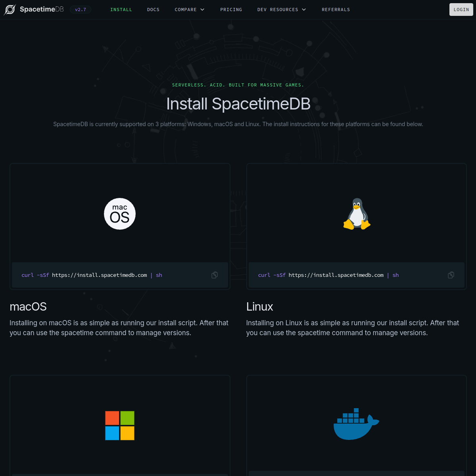The height and width of the screenshot is (476, 476).
Task: Click the v2.7 version badge
Action: tap(81, 10)
